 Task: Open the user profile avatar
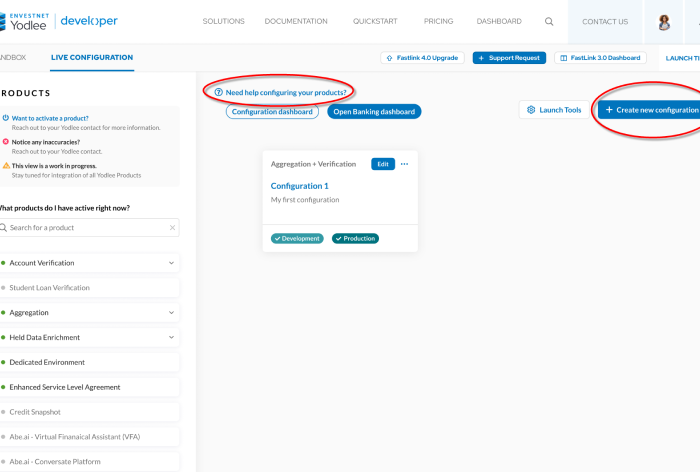[x=664, y=22]
